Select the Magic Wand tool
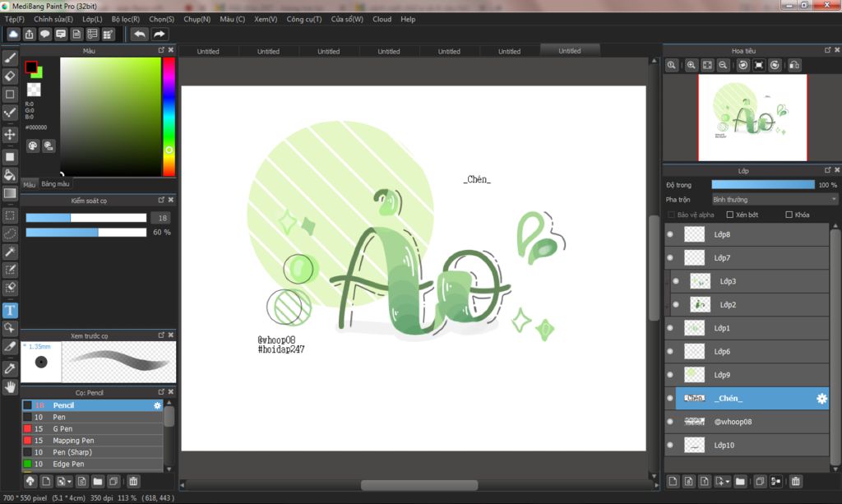This screenshot has height=504, width=842. [x=10, y=252]
